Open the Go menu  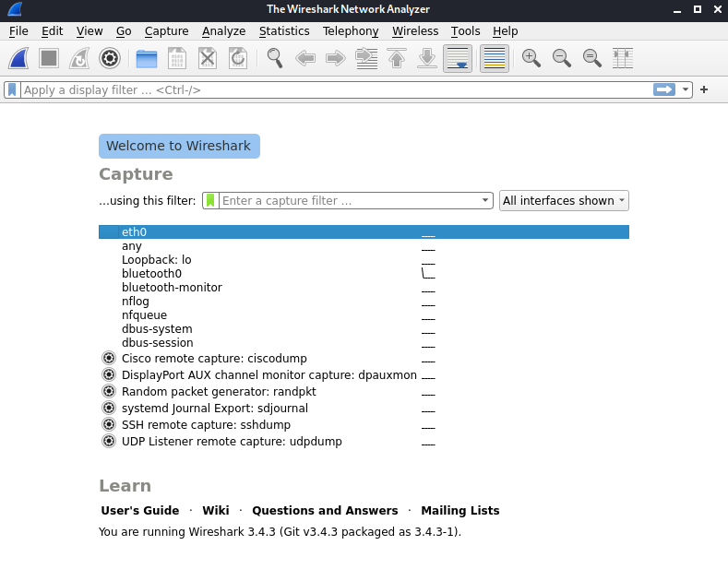pyautogui.click(x=124, y=31)
